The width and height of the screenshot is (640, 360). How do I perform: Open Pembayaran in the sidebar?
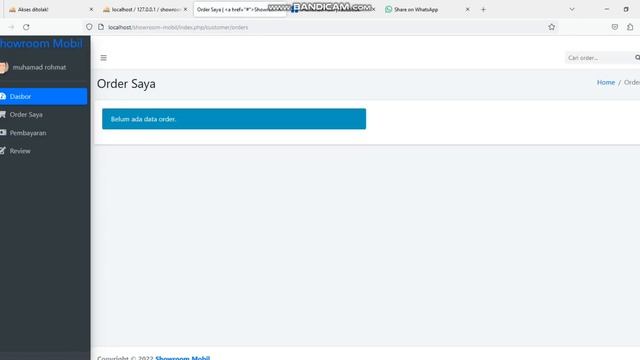(43, 133)
